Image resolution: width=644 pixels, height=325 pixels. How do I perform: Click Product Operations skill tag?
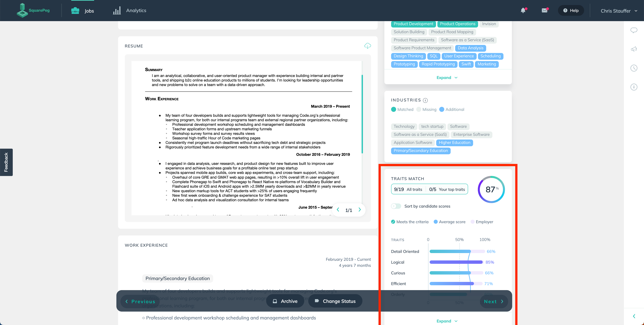(458, 24)
